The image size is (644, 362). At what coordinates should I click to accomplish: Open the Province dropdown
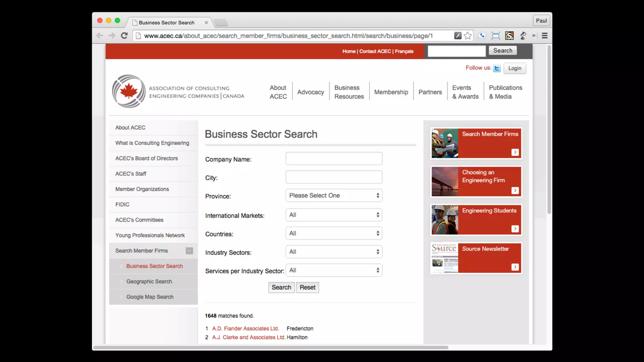click(x=334, y=195)
